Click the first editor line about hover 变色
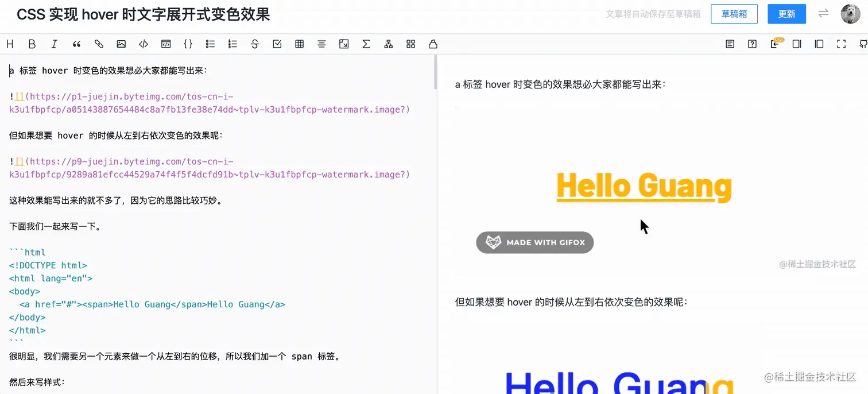 [108, 71]
